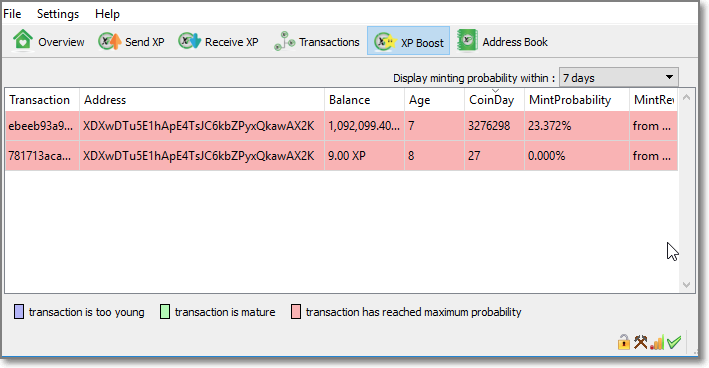This screenshot has height=368, width=709.
Task: Open the Settings menu
Action: click(x=58, y=14)
